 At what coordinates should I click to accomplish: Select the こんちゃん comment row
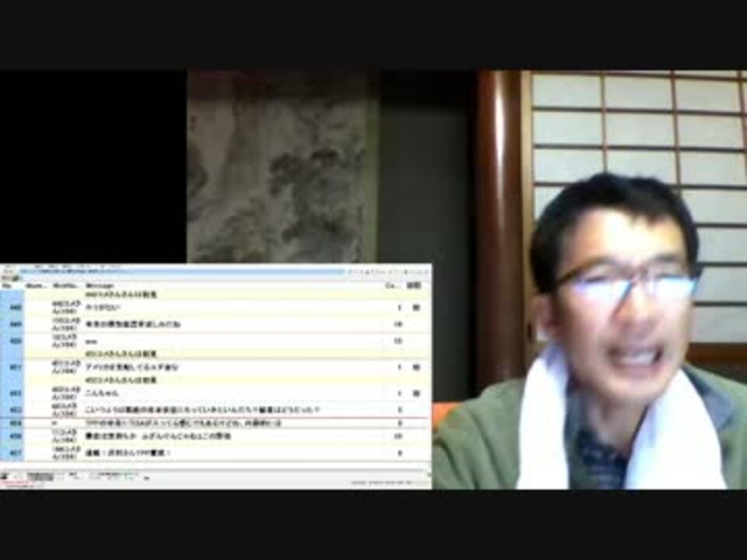click(x=215, y=394)
